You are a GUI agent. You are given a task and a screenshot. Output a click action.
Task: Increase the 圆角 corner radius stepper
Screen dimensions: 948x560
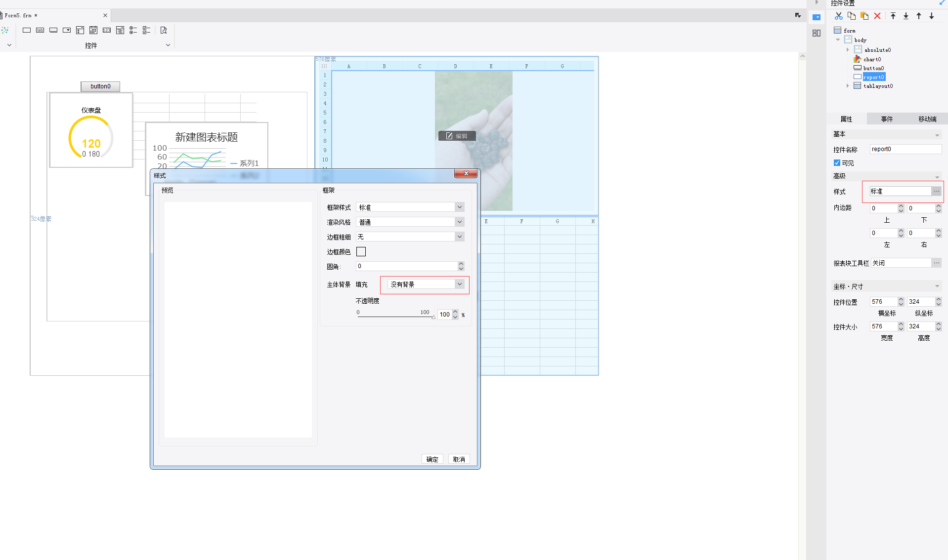[x=461, y=264]
